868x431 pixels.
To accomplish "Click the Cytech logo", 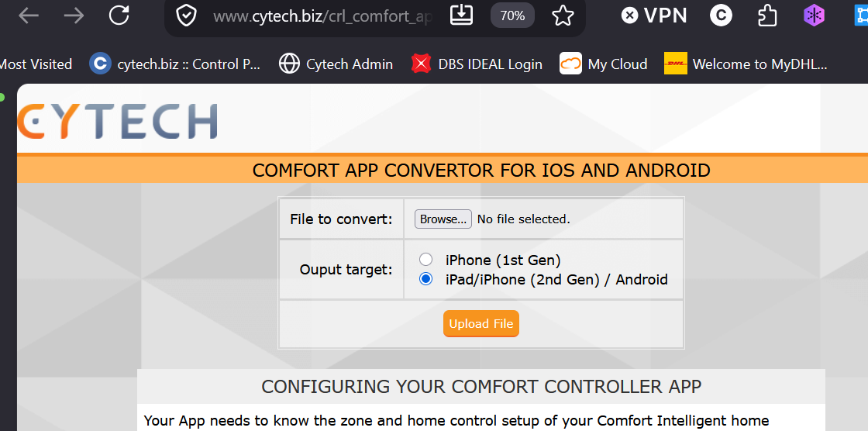I will coord(117,120).
